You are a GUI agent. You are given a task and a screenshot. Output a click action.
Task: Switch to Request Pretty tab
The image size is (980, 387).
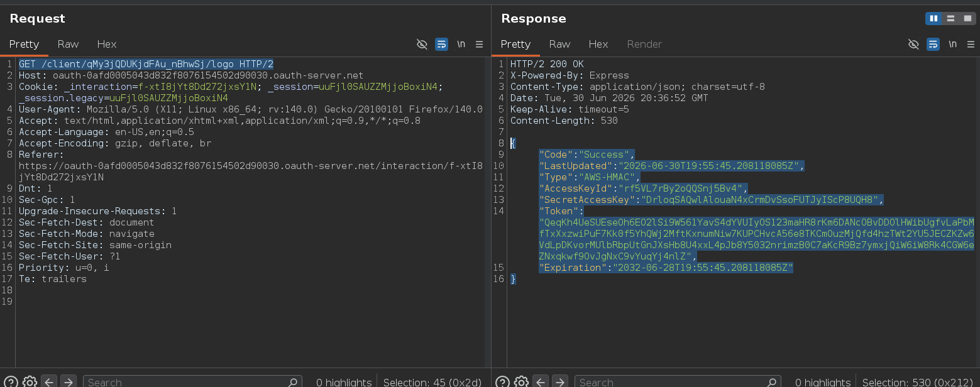(x=24, y=44)
